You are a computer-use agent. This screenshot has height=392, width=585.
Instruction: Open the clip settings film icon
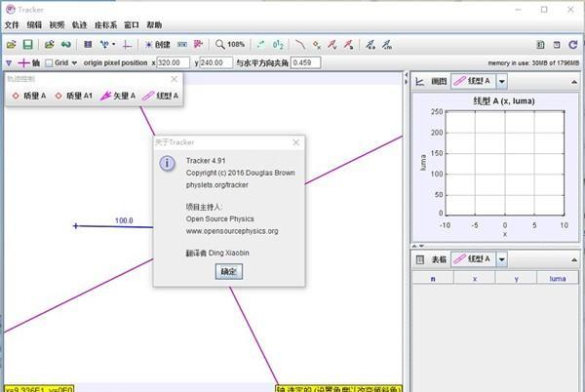pos(88,45)
